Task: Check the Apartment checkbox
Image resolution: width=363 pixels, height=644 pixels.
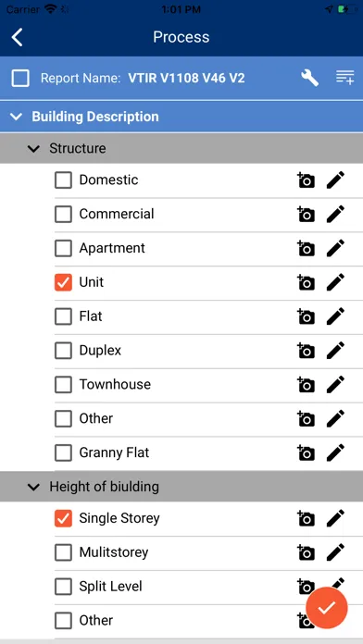Action: 63,249
